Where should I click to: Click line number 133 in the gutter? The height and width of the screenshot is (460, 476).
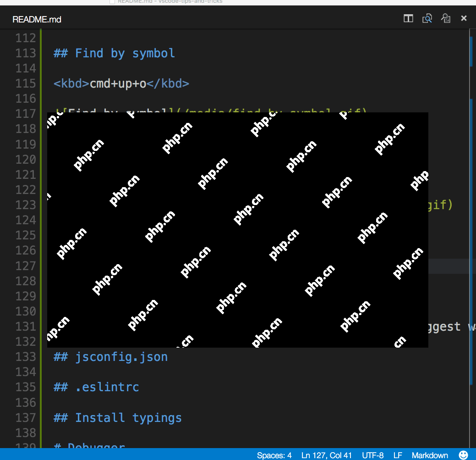[x=26, y=357]
